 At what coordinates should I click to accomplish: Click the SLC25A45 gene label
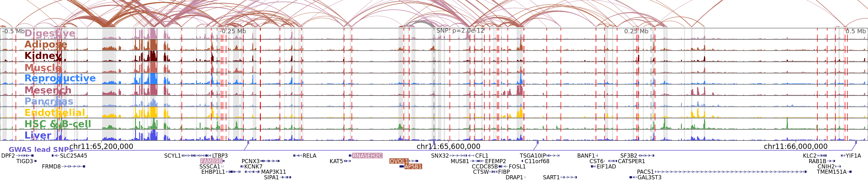pos(74,156)
